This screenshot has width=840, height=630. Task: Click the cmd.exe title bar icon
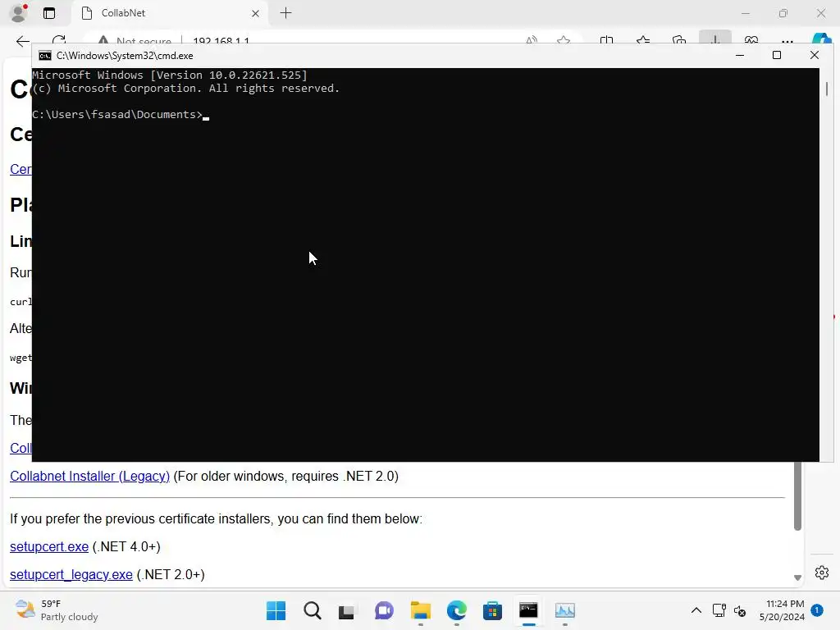point(45,56)
